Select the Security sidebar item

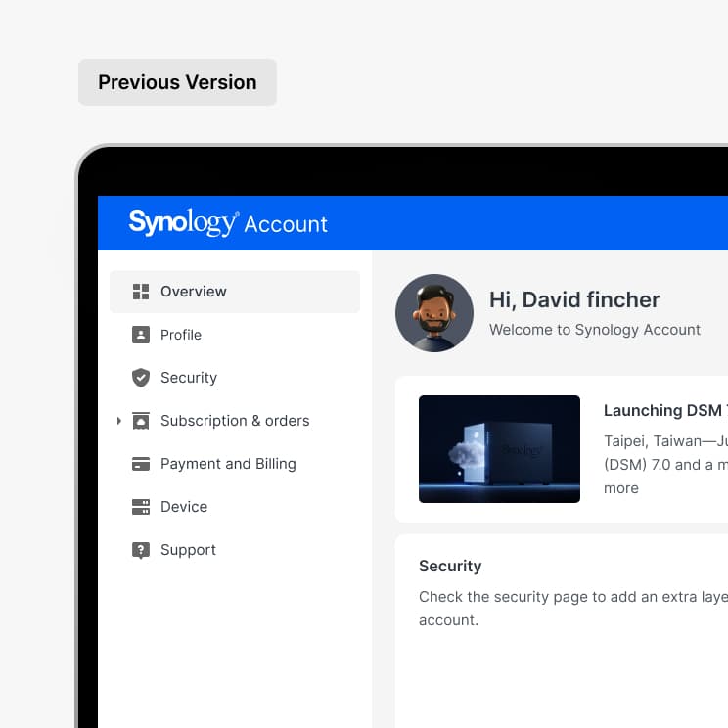235,378
